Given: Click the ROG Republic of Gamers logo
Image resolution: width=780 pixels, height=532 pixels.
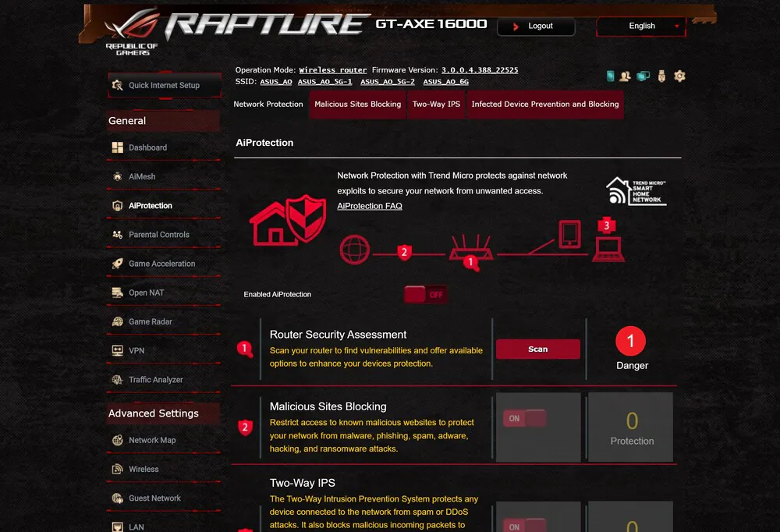Looking at the screenshot, I should 133,32.
